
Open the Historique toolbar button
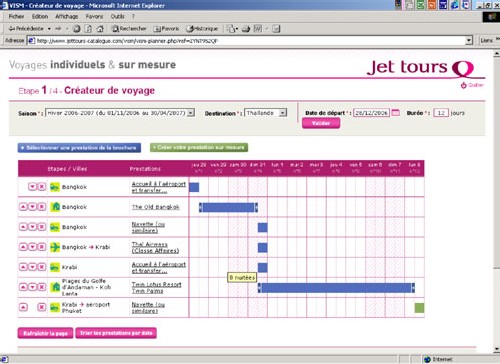pos(202,29)
